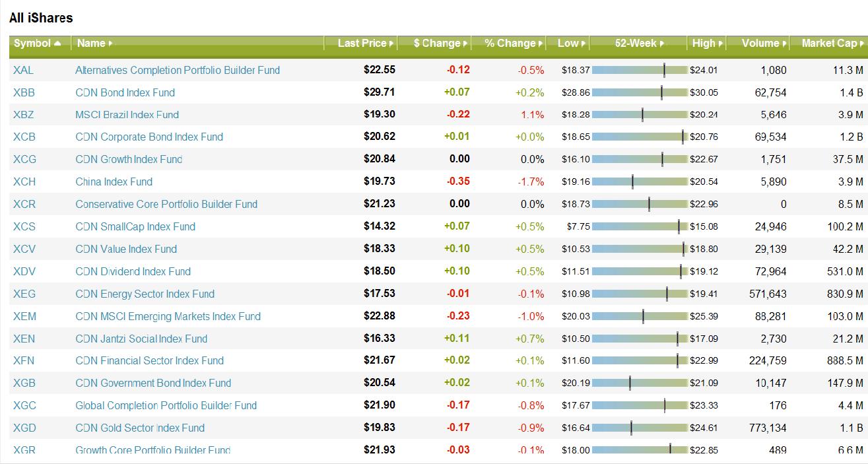Open China Index Fund link
Screen dimensions: 868x464
(x=114, y=182)
